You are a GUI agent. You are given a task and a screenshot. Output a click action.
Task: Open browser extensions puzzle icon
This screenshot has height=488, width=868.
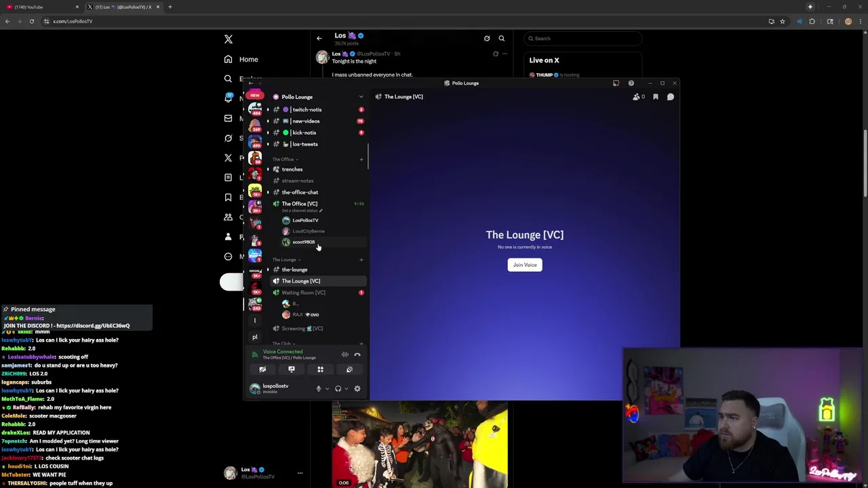(x=812, y=21)
